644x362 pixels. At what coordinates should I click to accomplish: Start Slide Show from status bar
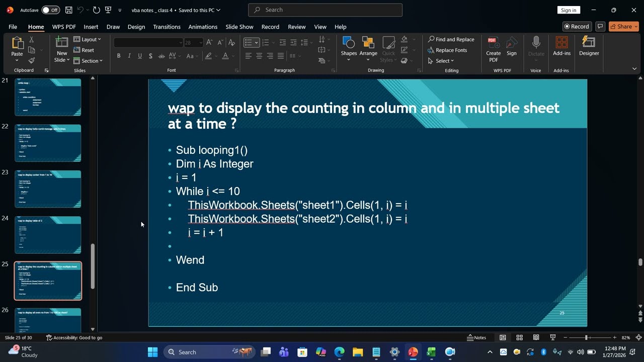[552, 337]
